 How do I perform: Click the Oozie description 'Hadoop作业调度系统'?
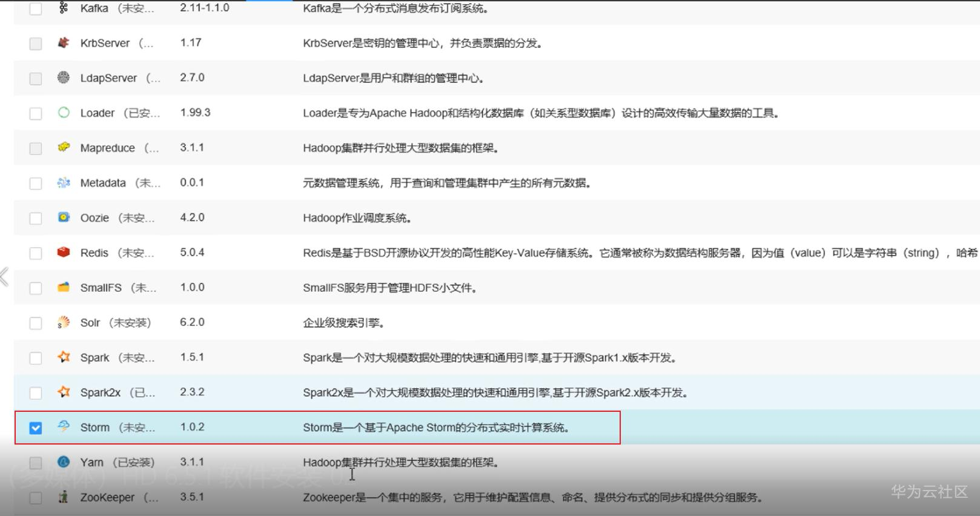357,218
